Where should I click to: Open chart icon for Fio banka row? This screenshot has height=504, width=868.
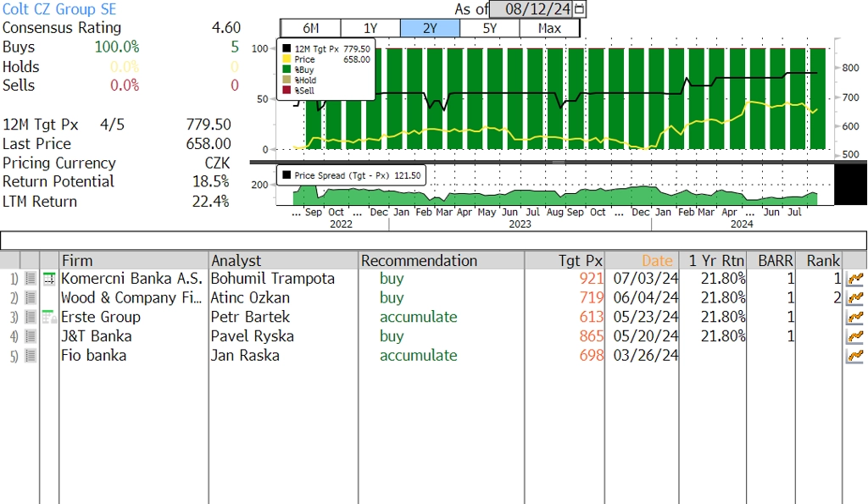[x=854, y=356]
